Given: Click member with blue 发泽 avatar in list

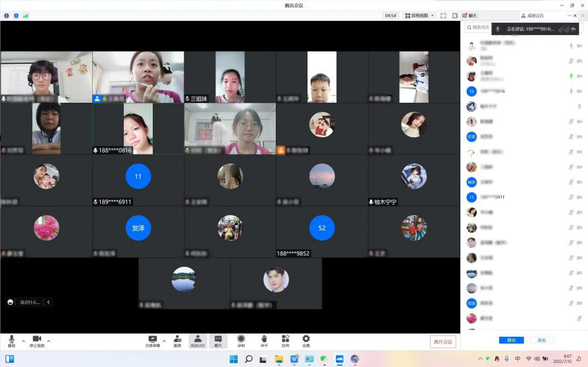Looking at the screenshot, I should [x=524, y=303].
